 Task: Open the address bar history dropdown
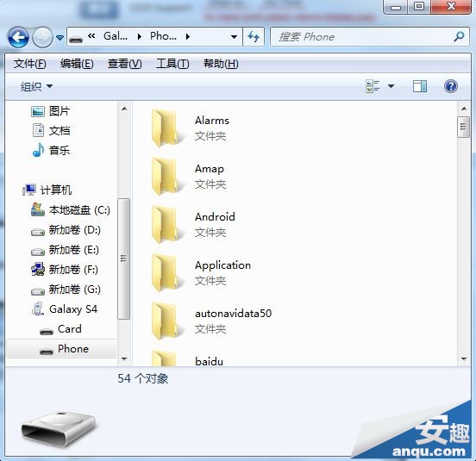(234, 37)
